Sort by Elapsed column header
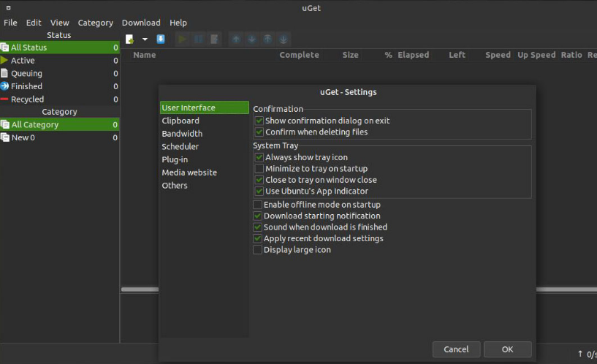This screenshot has height=364, width=597. coord(413,55)
